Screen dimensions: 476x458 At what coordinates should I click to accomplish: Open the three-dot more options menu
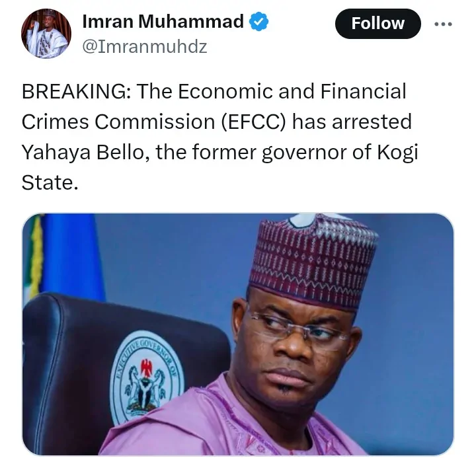(x=443, y=24)
